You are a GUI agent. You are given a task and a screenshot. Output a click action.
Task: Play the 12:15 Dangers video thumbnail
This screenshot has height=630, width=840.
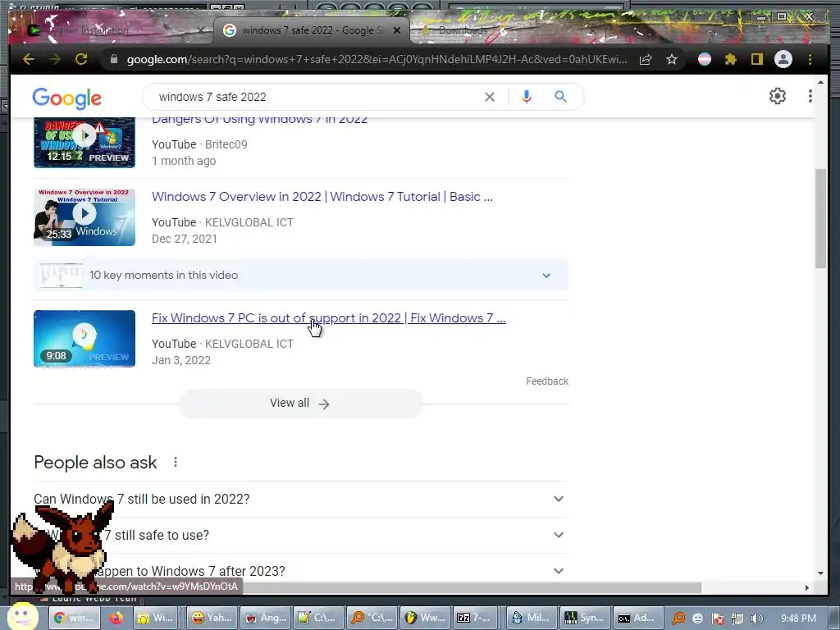pyautogui.click(x=84, y=142)
